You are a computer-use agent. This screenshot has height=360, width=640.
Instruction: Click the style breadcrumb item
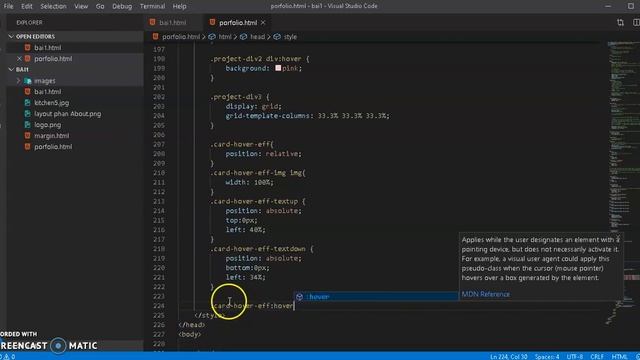pyautogui.click(x=290, y=37)
